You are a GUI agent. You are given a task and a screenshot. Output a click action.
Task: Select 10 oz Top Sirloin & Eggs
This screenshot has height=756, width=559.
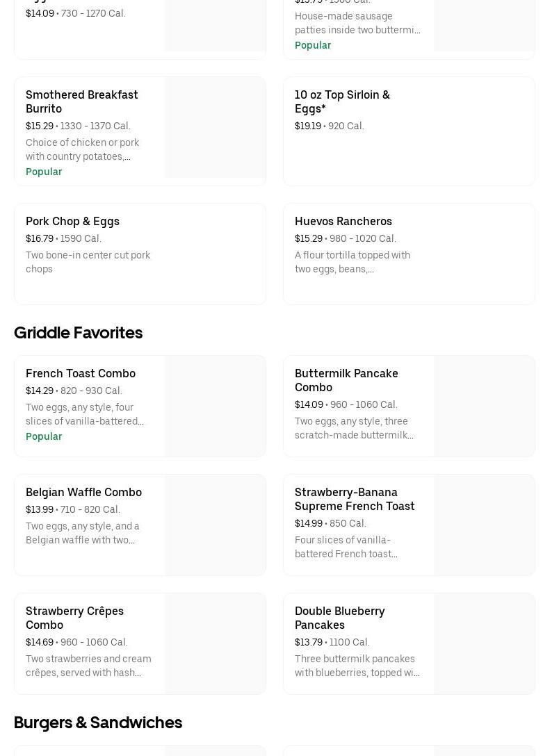click(342, 101)
